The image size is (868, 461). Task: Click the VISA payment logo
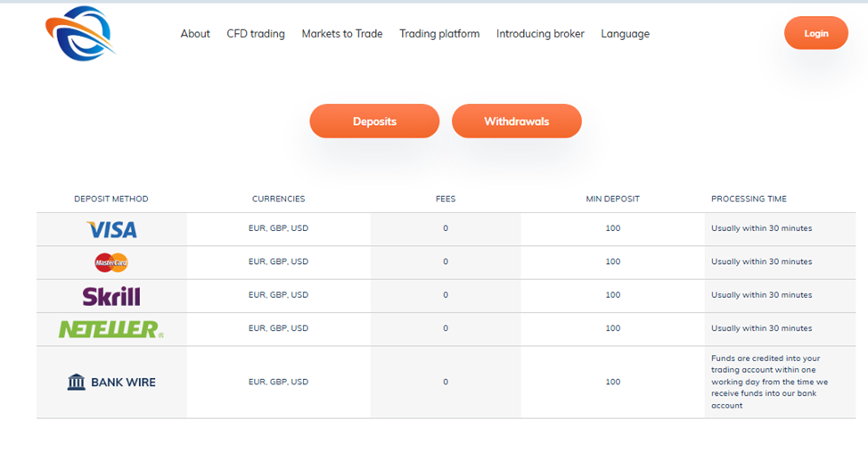(x=111, y=229)
